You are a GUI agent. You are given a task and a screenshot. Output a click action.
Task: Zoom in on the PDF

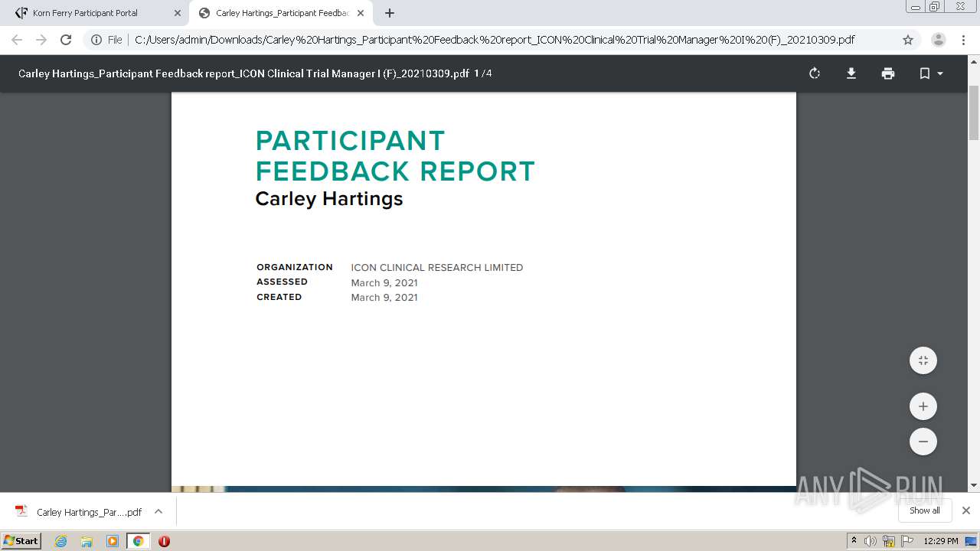point(923,406)
